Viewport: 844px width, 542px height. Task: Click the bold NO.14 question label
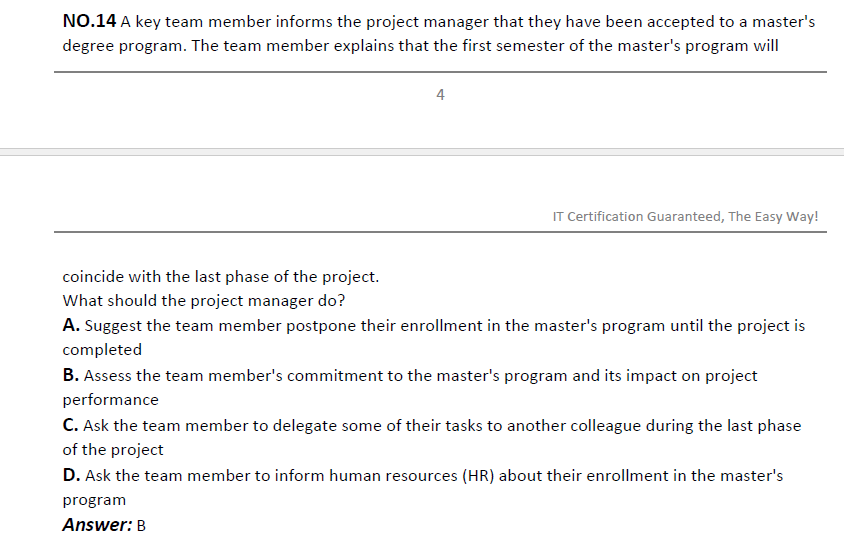[89, 22]
